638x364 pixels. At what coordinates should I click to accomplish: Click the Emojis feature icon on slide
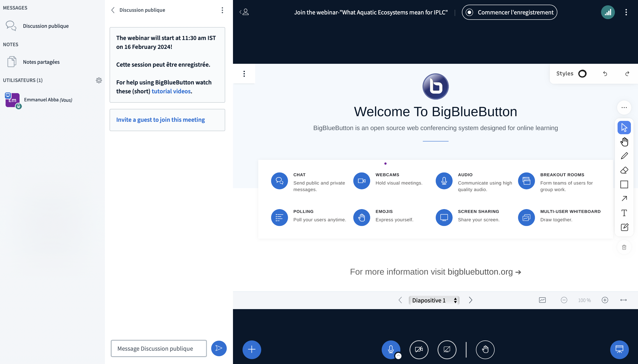tap(361, 218)
